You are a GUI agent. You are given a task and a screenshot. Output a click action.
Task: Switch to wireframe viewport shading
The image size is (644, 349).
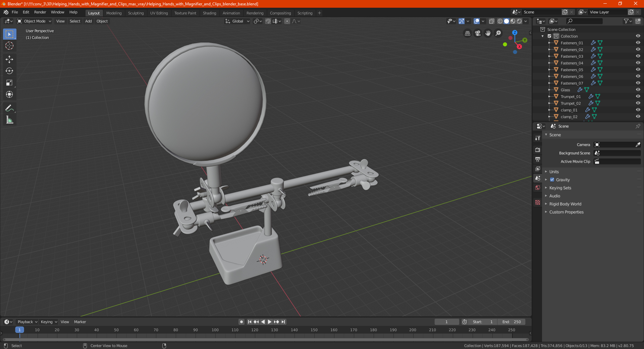[x=500, y=21]
